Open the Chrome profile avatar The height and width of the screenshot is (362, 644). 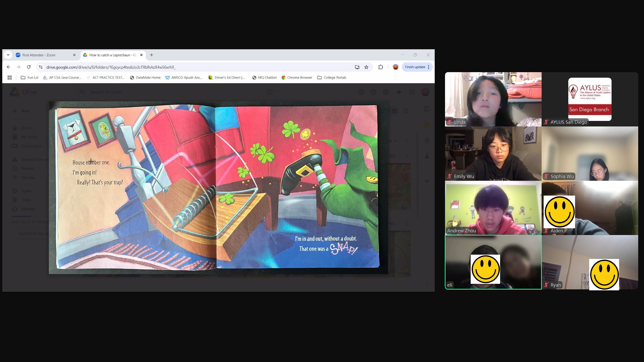(395, 67)
